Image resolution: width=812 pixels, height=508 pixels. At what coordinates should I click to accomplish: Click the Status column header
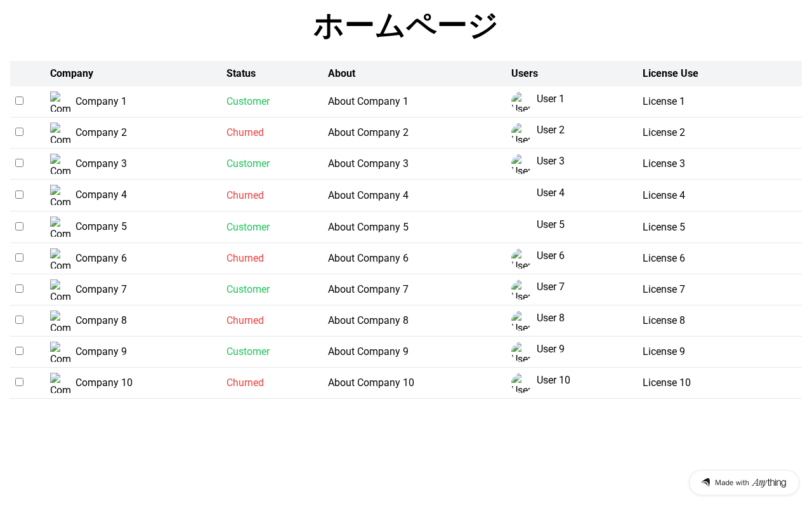point(241,74)
